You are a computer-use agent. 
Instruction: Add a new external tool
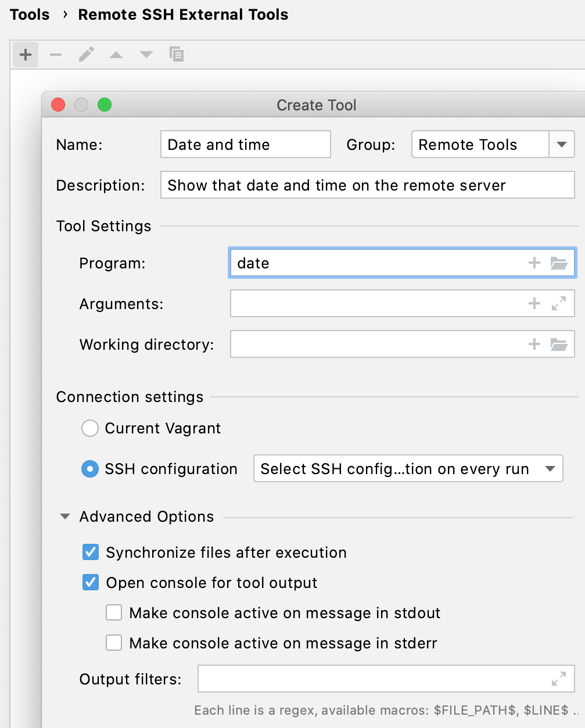click(25, 54)
